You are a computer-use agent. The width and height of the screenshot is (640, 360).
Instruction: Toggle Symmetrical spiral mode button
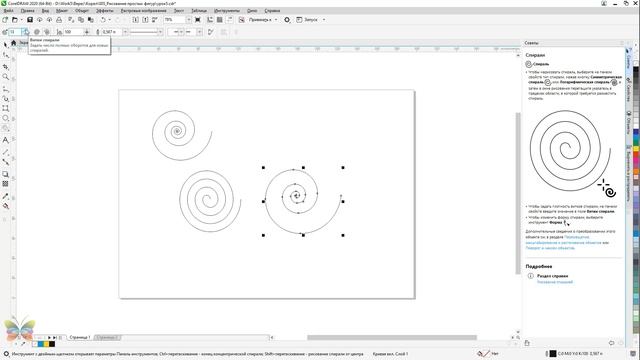(37, 32)
